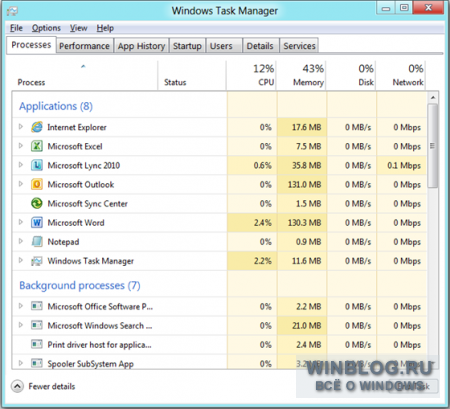Collapse view with Fewer details arrow icon
Viewport: 450px width, 409px height.
coord(17,386)
